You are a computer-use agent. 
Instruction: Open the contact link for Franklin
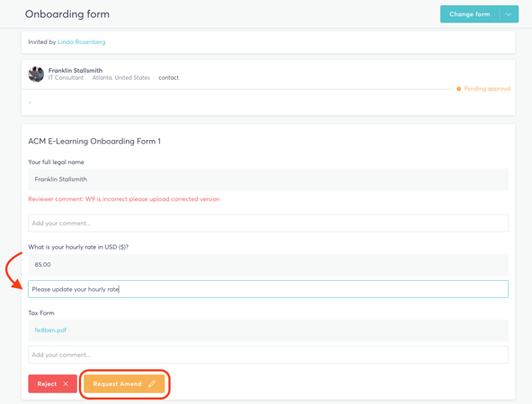(x=168, y=77)
